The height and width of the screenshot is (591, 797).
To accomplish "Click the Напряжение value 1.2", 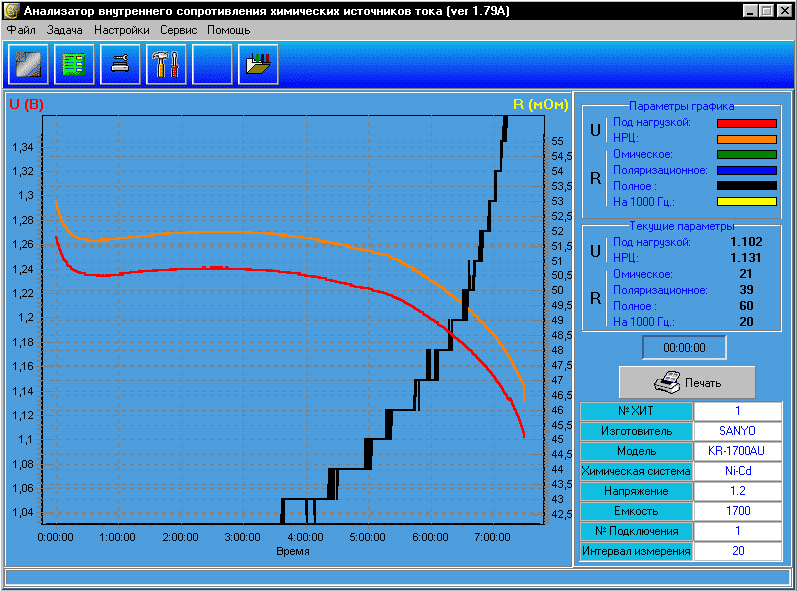I will point(738,491).
